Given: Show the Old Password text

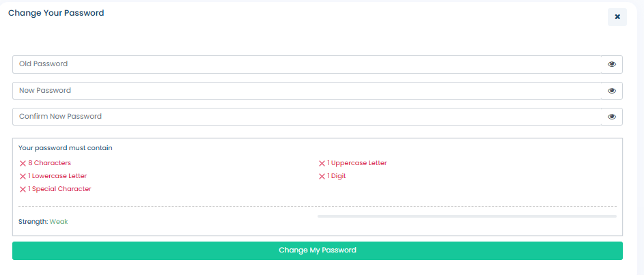Looking at the screenshot, I should (612, 64).
